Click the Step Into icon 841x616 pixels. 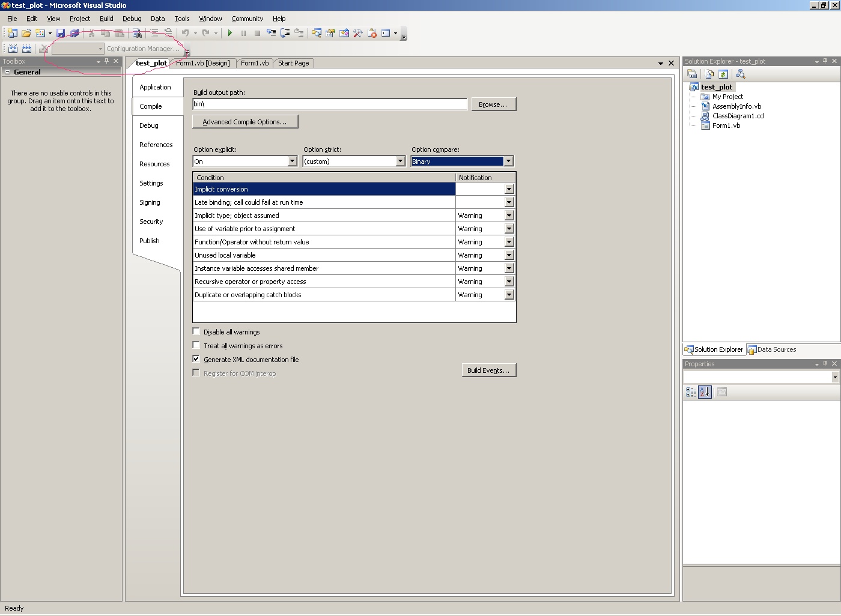(x=272, y=33)
